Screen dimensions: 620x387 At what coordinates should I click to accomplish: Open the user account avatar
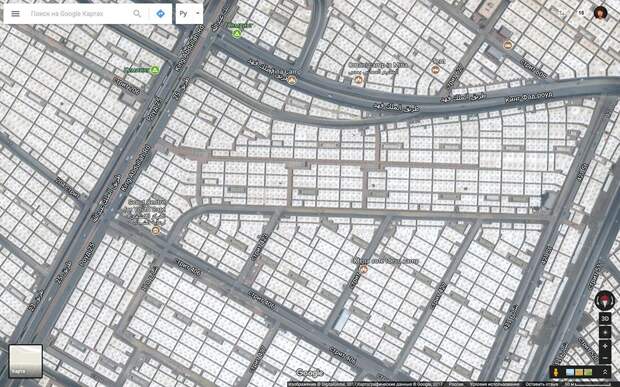600,13
